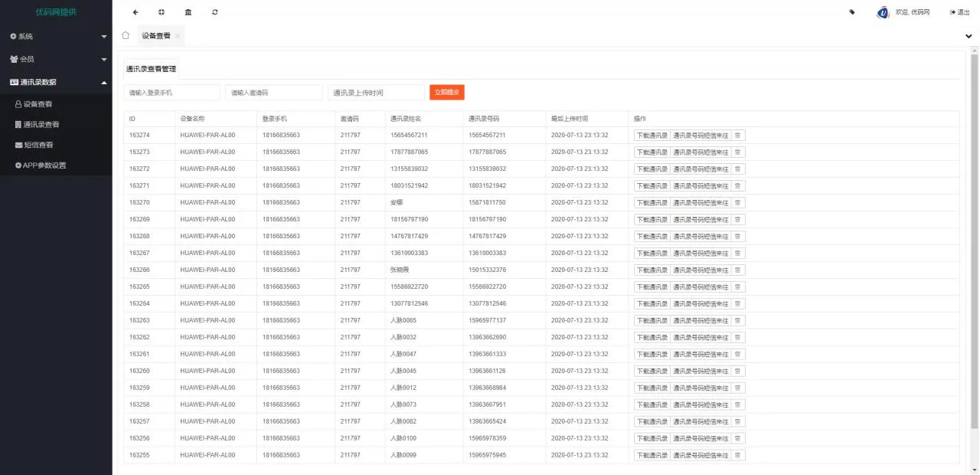The height and width of the screenshot is (475, 980).
Task: Select the 通讯录查看管理 tab
Action: point(151,69)
